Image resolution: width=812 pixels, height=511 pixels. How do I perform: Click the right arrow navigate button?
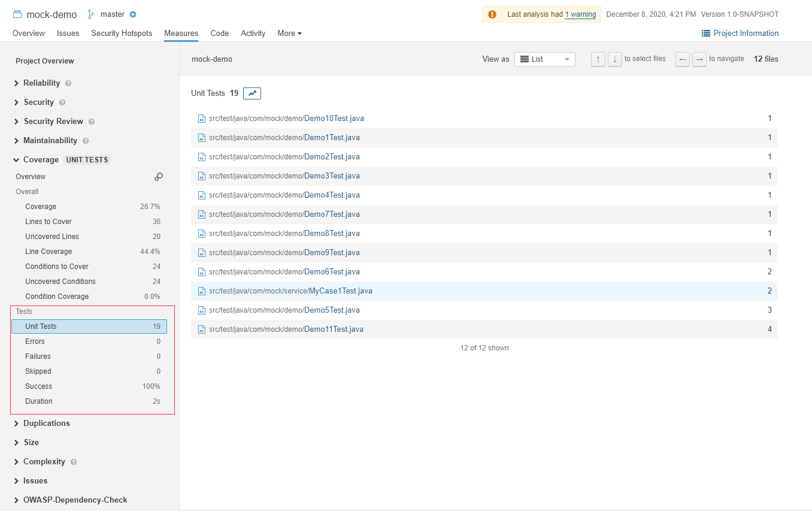tap(699, 59)
